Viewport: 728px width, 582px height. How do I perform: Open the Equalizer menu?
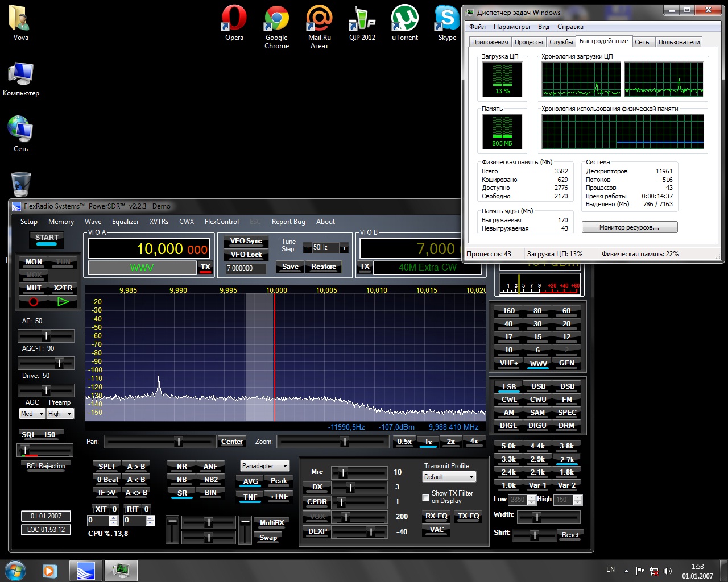[x=125, y=222]
